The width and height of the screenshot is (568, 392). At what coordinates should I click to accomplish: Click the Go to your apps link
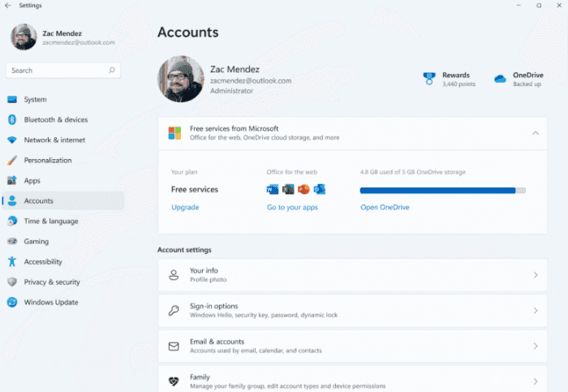pos(292,207)
